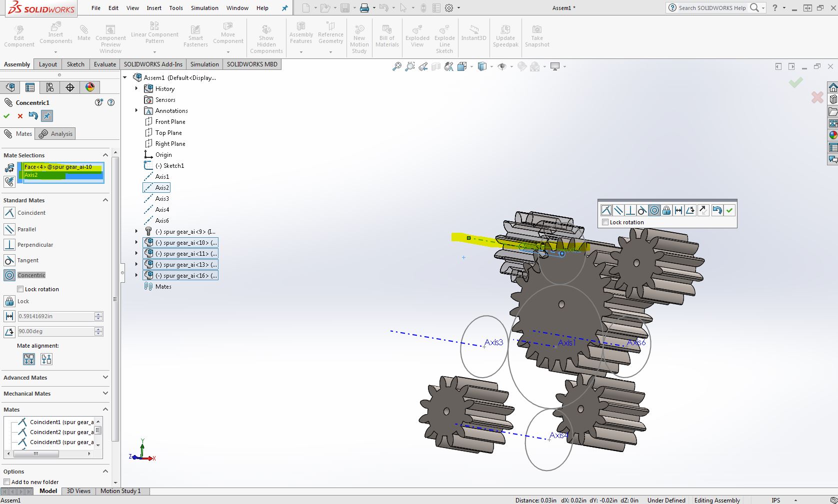The height and width of the screenshot is (504, 838).
Task: Click the 90.00deg angle input field
Action: tap(55, 331)
